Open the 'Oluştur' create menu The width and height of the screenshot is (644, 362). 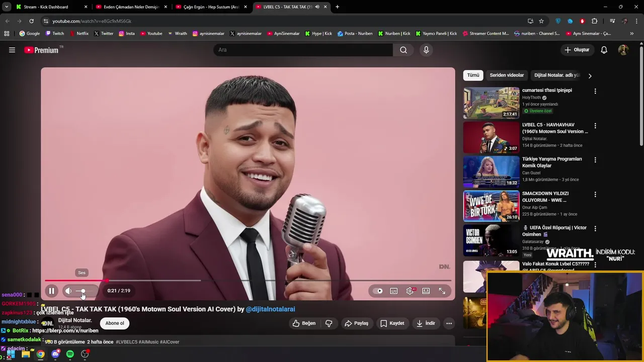(577, 50)
